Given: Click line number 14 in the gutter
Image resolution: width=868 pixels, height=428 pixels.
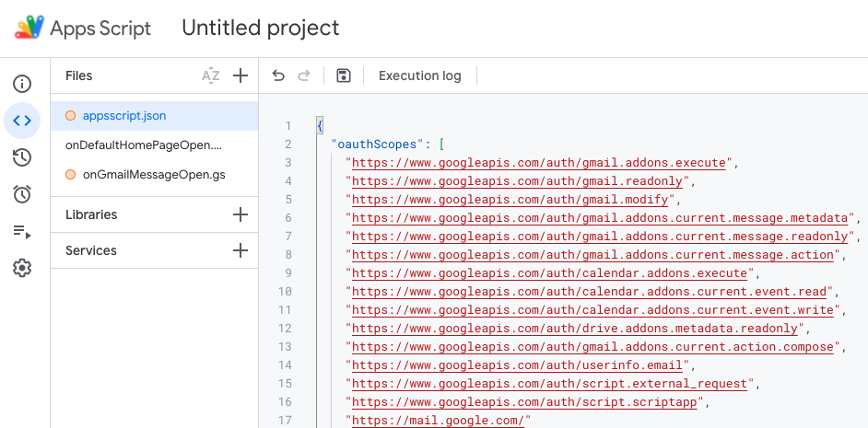Looking at the screenshot, I should [285, 365].
